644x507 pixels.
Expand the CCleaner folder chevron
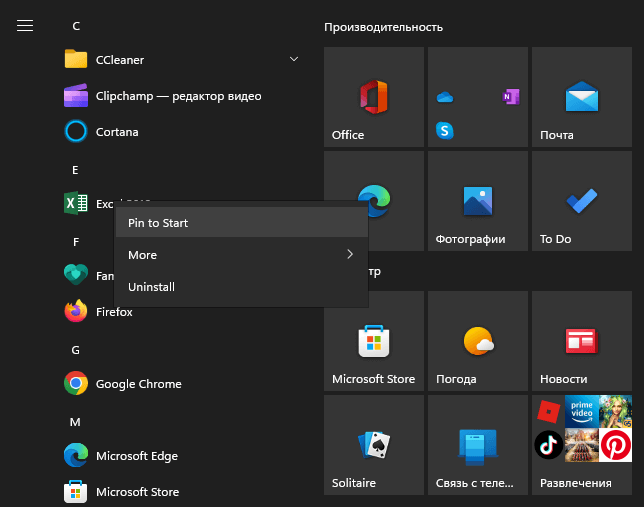[294, 60]
